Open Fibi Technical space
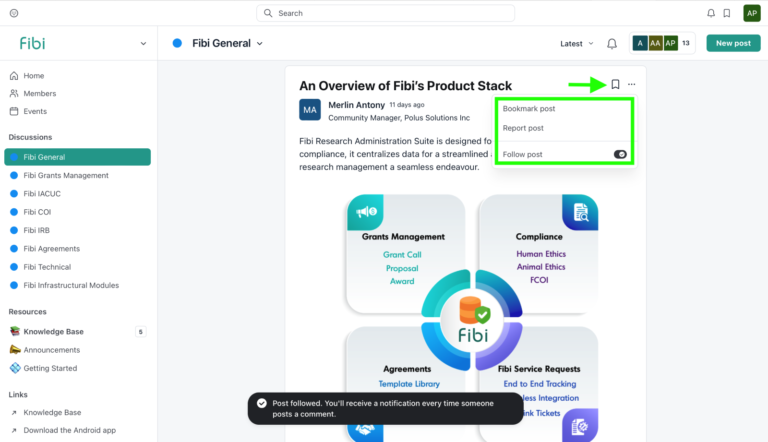The width and height of the screenshot is (768, 442). point(77,267)
